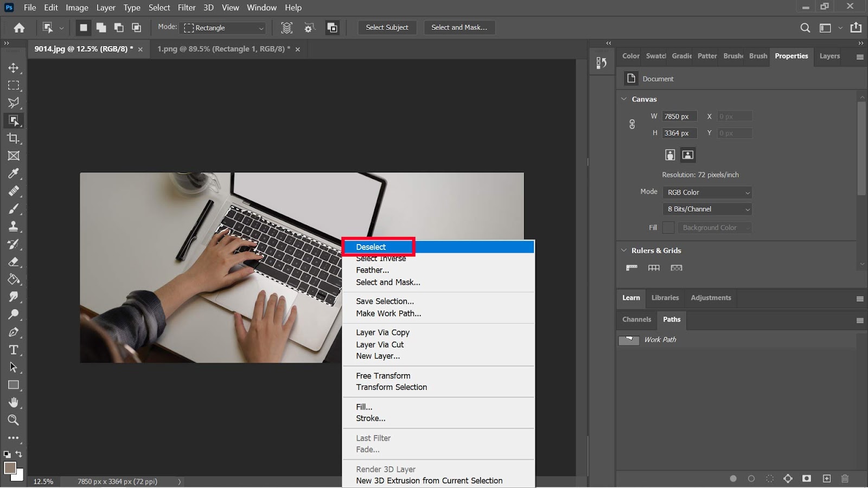Select the Crop tool
The height and width of the screenshot is (488, 868).
14,138
